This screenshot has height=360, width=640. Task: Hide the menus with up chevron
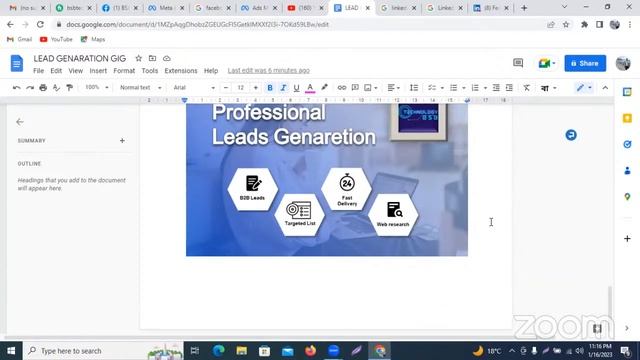(x=605, y=88)
